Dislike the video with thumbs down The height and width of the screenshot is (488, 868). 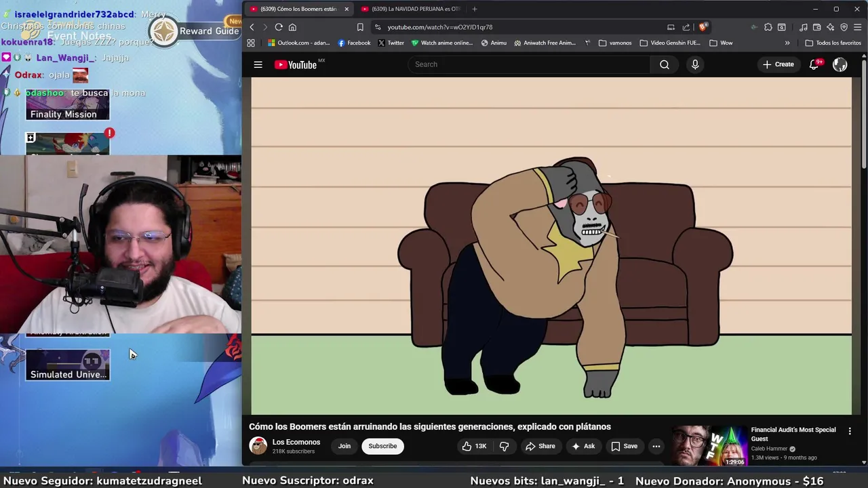click(x=504, y=446)
